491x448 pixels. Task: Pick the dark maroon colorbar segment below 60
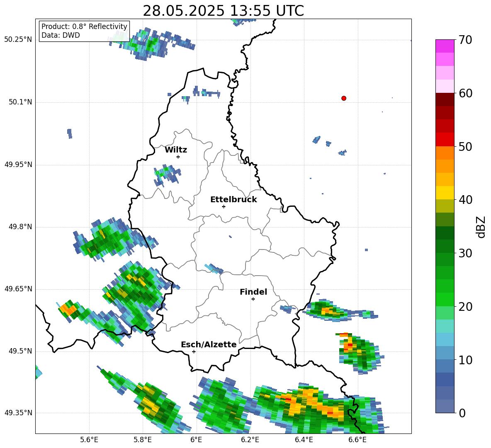click(x=445, y=99)
